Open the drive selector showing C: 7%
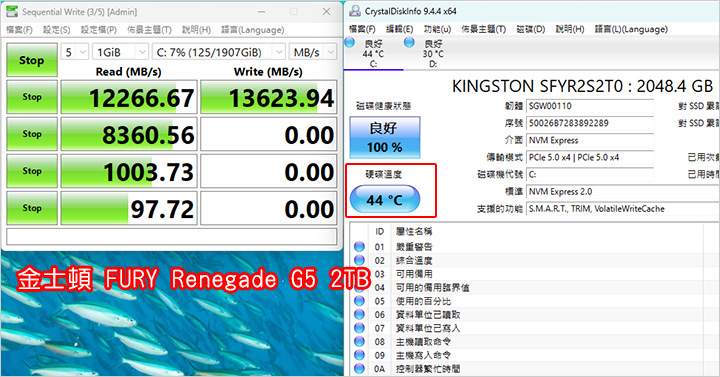Viewport: 720px width, 377px height. point(219,52)
